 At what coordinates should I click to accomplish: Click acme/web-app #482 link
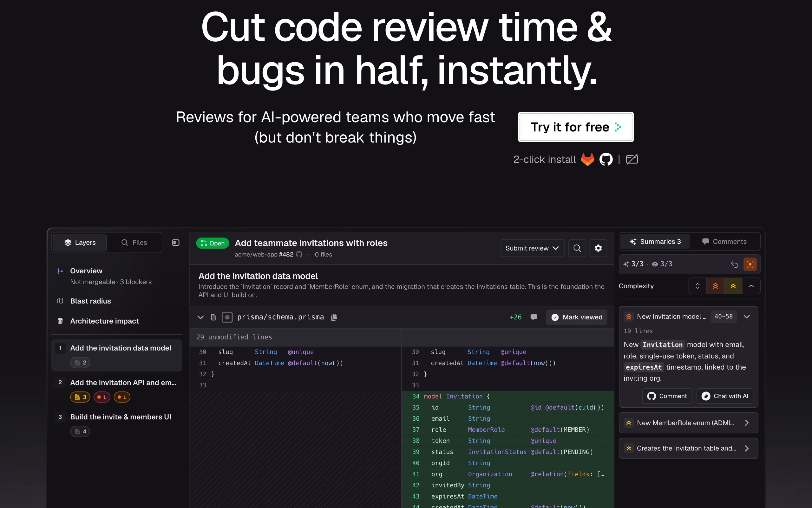click(x=264, y=254)
